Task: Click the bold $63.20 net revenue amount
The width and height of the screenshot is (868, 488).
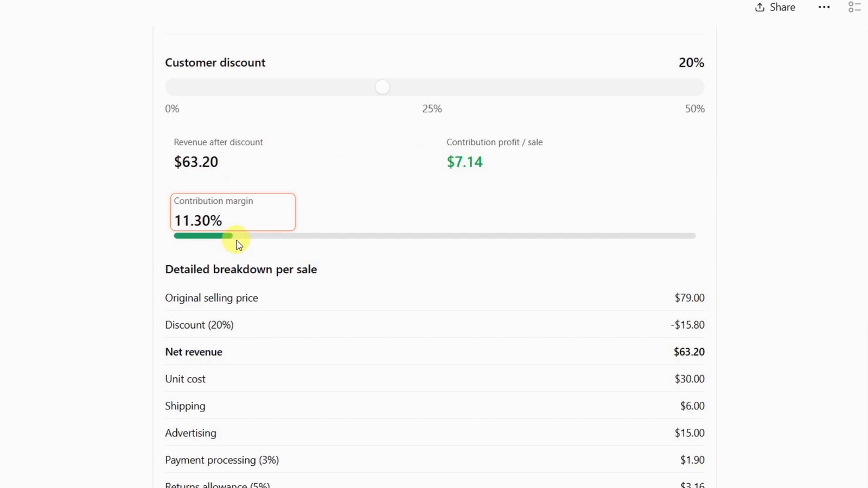Action: (x=689, y=352)
